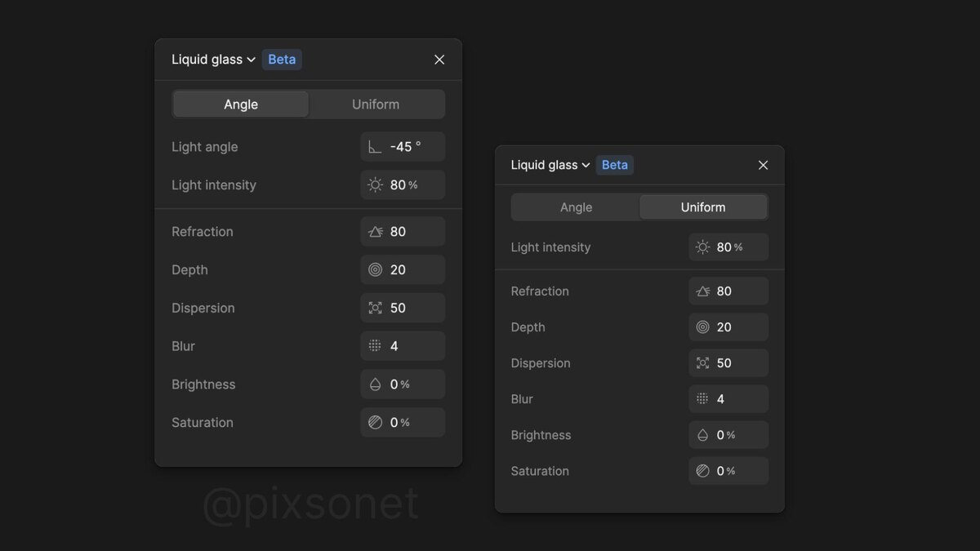Image resolution: width=980 pixels, height=551 pixels.
Task: Click the Depth concentric circles icon in left panel
Action: pyautogui.click(x=375, y=270)
